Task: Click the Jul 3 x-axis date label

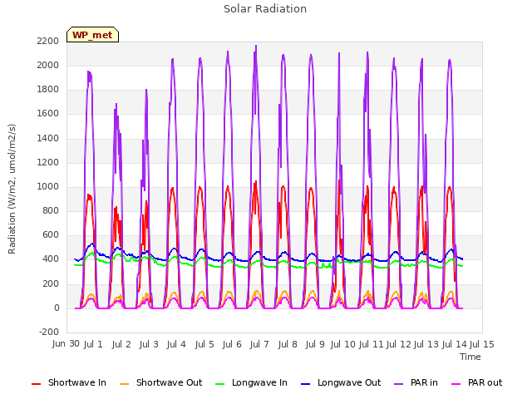Action: [149, 344]
